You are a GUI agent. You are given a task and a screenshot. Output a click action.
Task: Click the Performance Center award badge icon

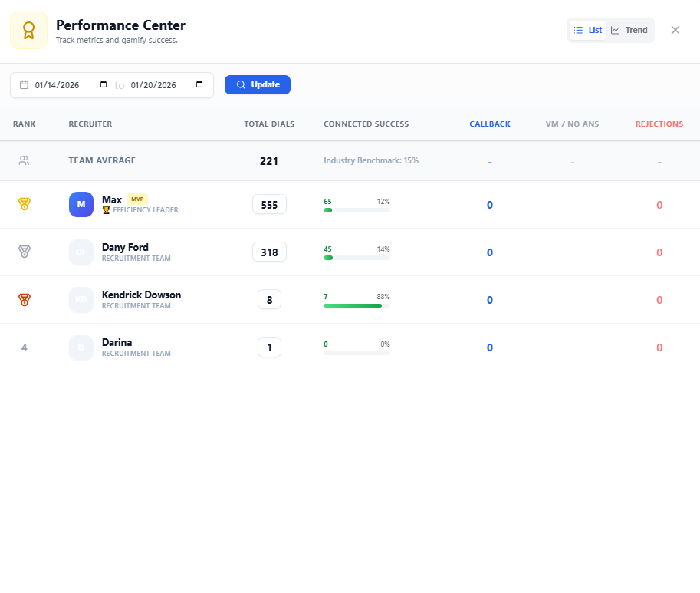tap(28, 29)
